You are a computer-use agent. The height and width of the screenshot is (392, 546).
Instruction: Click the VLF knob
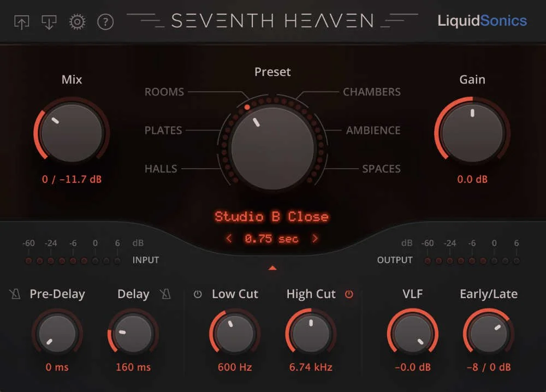(413, 334)
